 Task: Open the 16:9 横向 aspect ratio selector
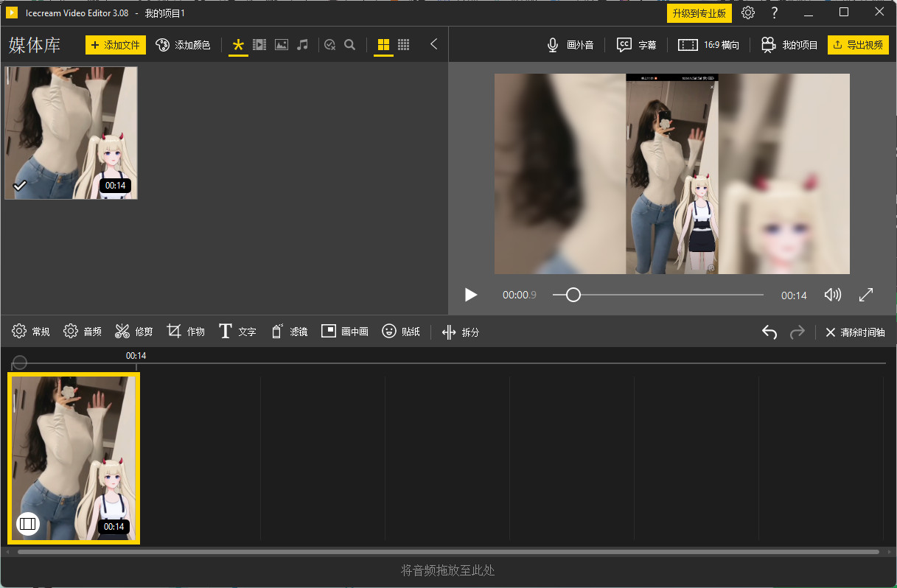click(708, 45)
